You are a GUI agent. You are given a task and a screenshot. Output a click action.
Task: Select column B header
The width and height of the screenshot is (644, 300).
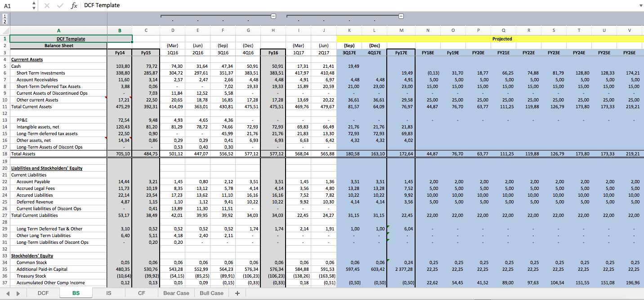(x=120, y=30)
